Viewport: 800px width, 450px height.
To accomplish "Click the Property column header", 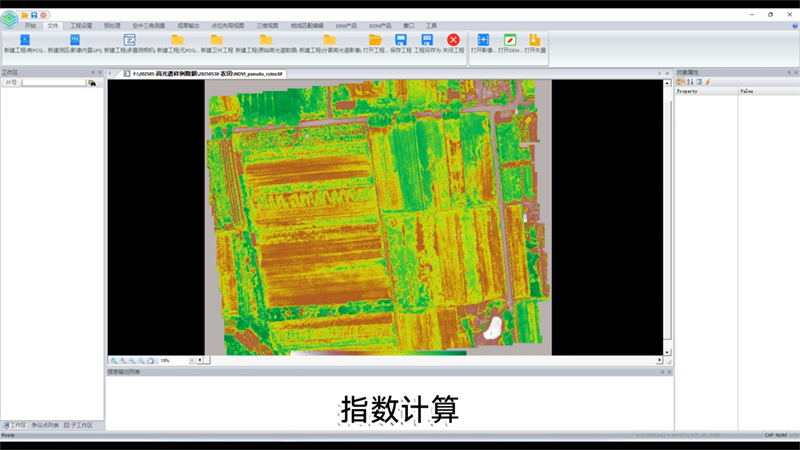I will click(707, 91).
